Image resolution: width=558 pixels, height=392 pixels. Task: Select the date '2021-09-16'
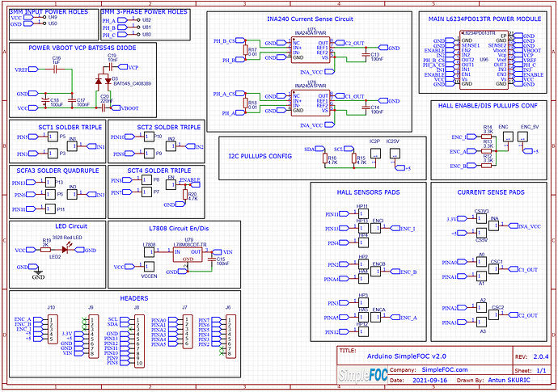[x=430, y=380]
